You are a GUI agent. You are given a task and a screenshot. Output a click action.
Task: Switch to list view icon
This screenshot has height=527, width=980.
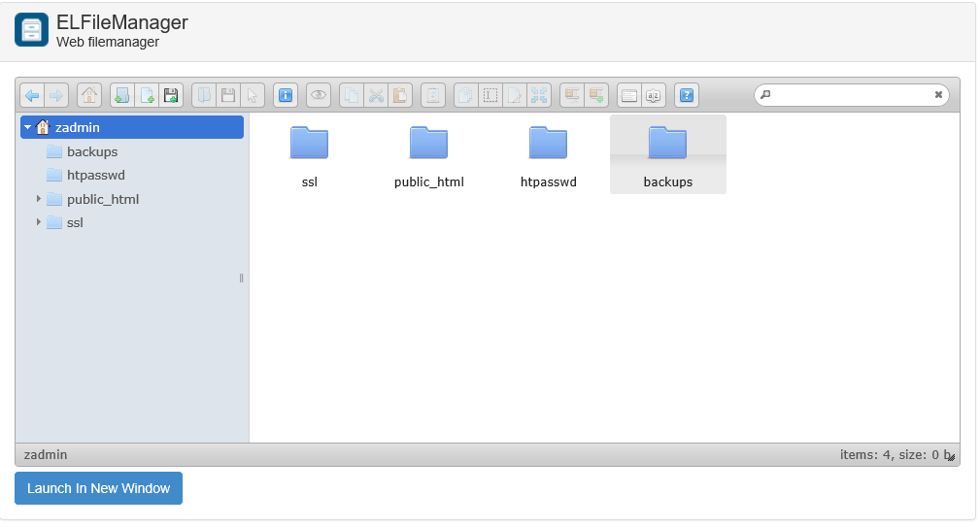tap(629, 95)
